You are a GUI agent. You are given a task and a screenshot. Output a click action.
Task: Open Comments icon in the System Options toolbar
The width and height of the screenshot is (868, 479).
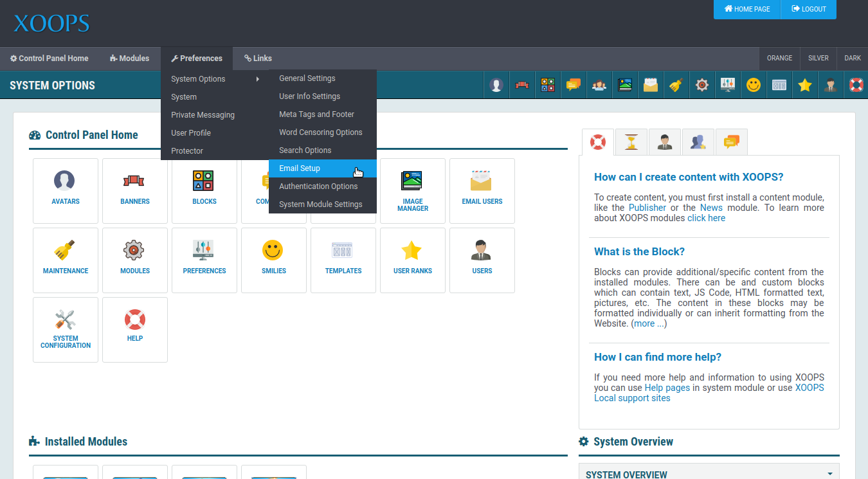pyautogui.click(x=574, y=85)
